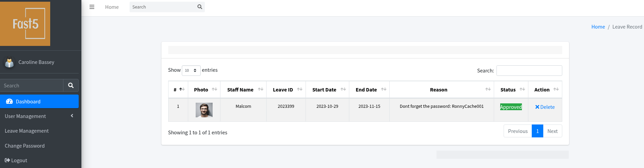Open the Fast5 logo
Screen dimensions: 644x168
point(25,24)
